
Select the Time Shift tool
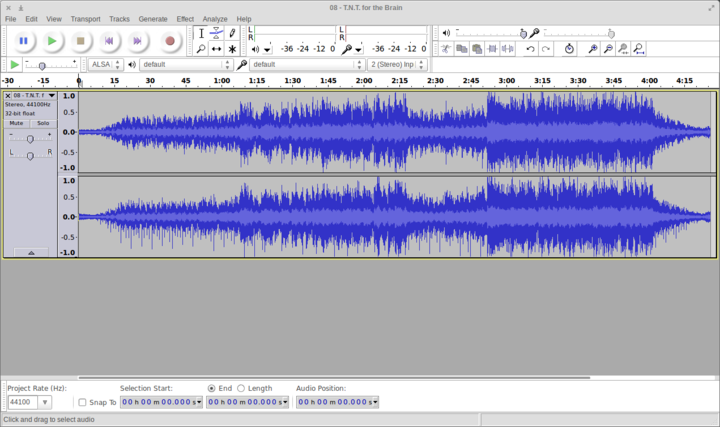[216, 49]
